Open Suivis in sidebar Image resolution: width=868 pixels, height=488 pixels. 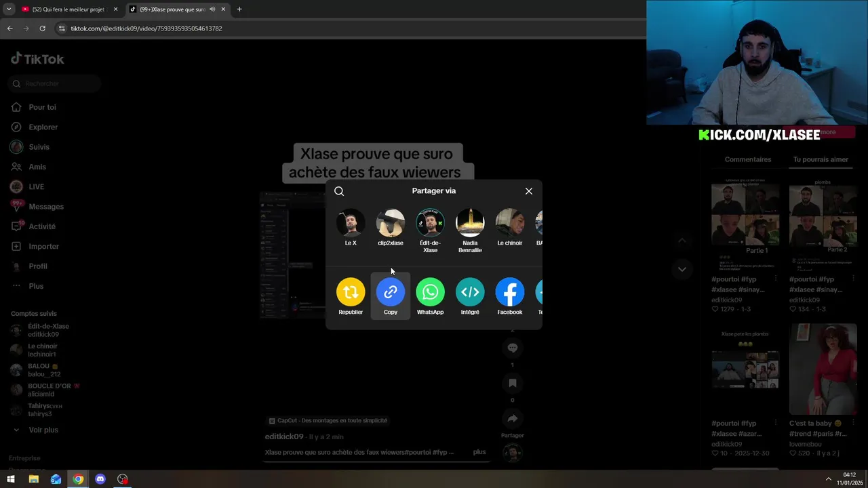pos(39,147)
